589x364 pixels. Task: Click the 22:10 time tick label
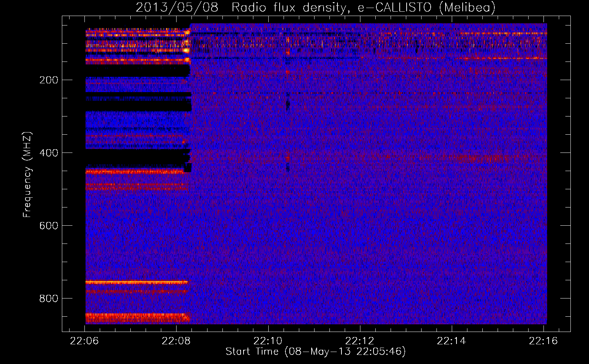coord(268,341)
